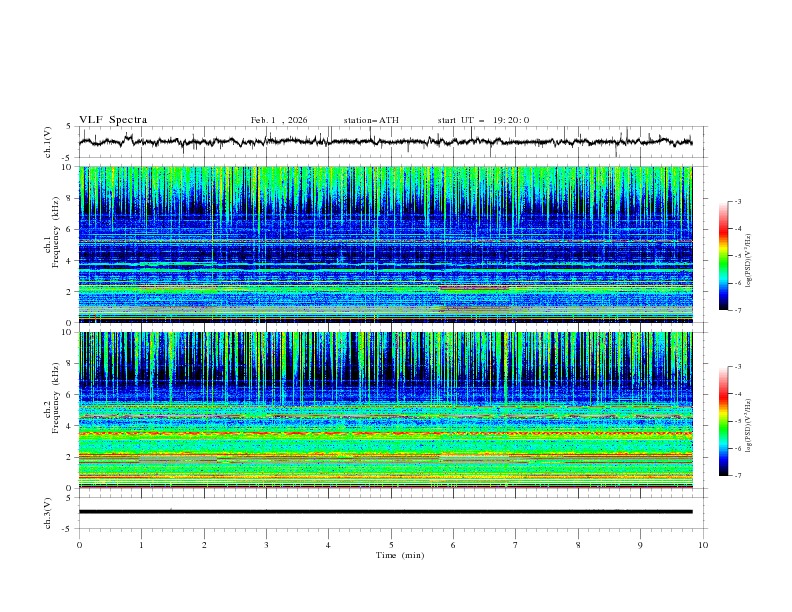Click the ch.1 PSD color bar
The height and width of the screenshot is (612, 792).
[723, 256]
